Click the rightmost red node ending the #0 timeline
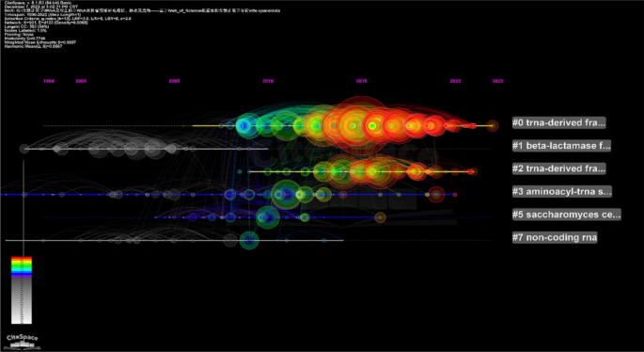Image resolution: width=644 pixels, height=352 pixels. tap(493, 126)
